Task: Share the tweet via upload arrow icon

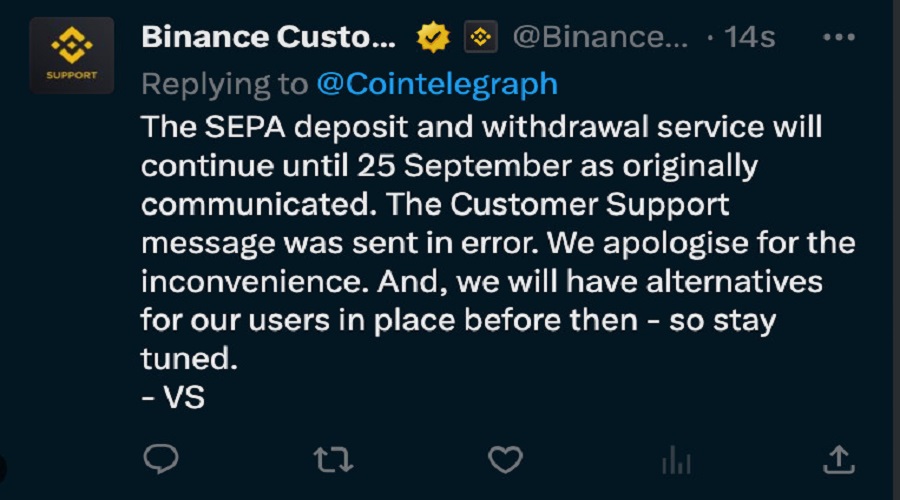Action: tap(839, 459)
